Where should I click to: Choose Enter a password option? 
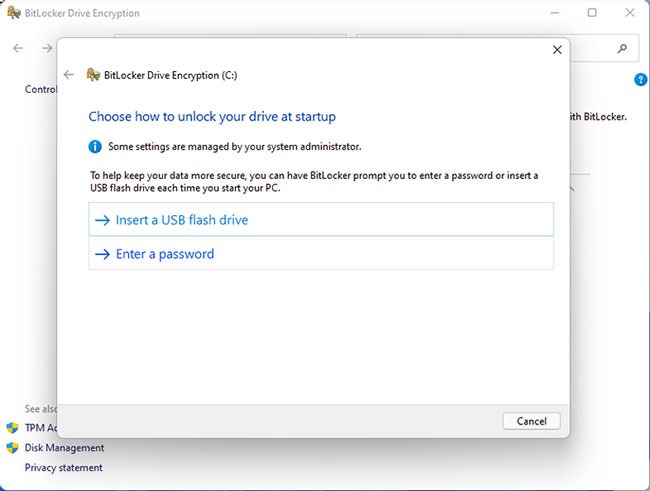coord(321,253)
